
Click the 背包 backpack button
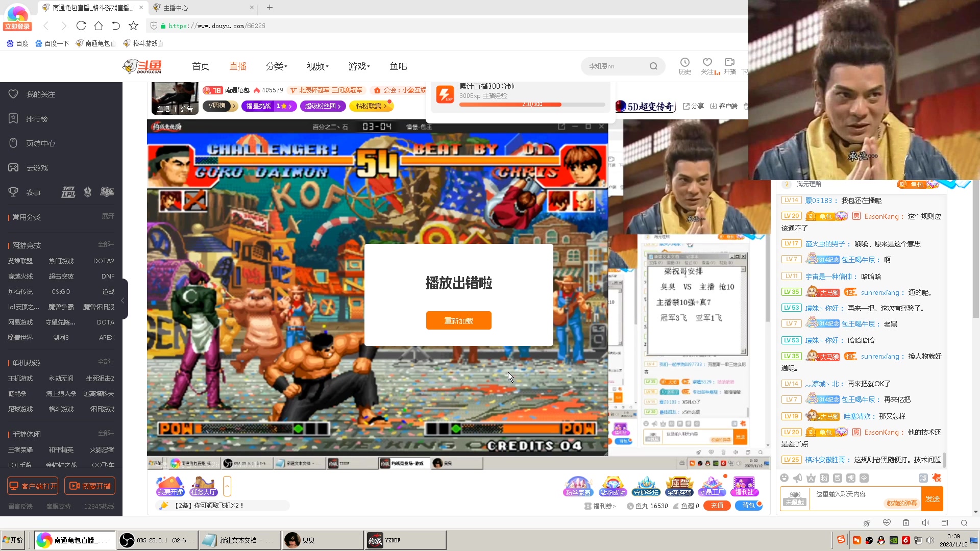748,506
